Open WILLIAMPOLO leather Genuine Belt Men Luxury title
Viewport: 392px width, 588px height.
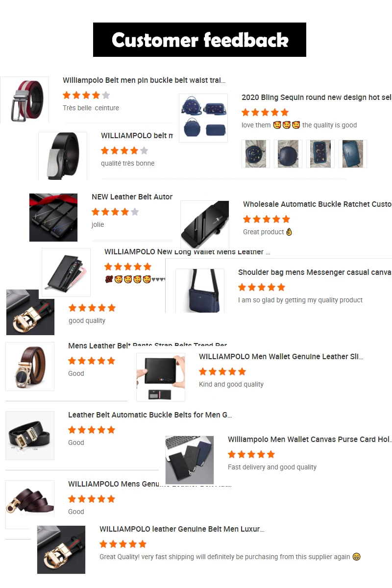[x=182, y=529]
